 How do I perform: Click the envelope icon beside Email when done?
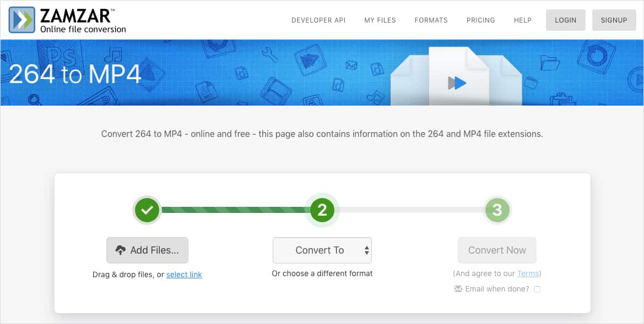[458, 289]
